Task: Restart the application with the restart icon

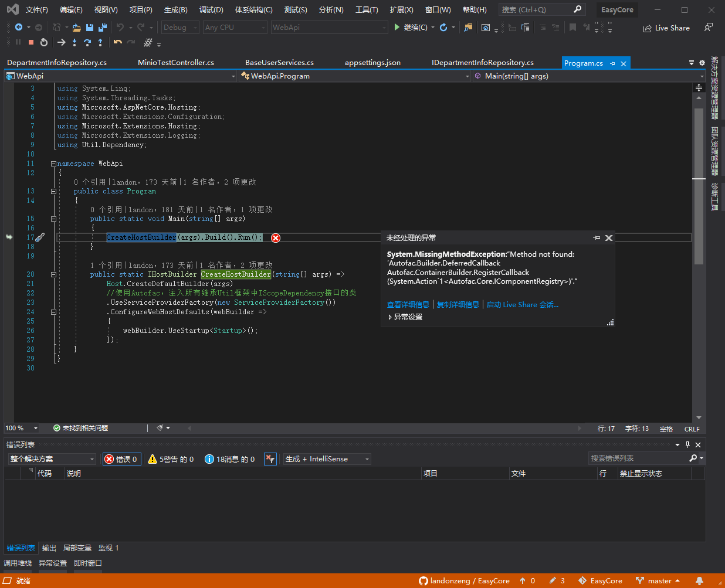Action: (x=43, y=42)
